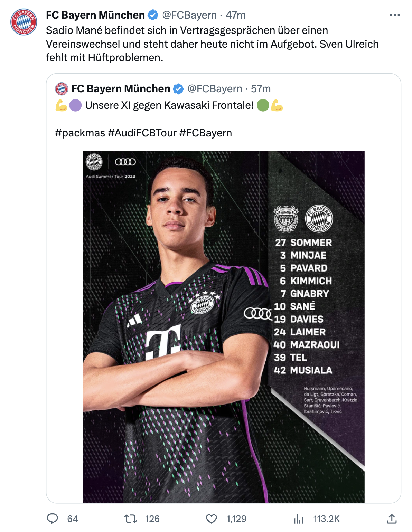The width and height of the screenshot is (412, 532).
Task: Open the #AudiFCBTour hashtag
Action: [x=142, y=133]
